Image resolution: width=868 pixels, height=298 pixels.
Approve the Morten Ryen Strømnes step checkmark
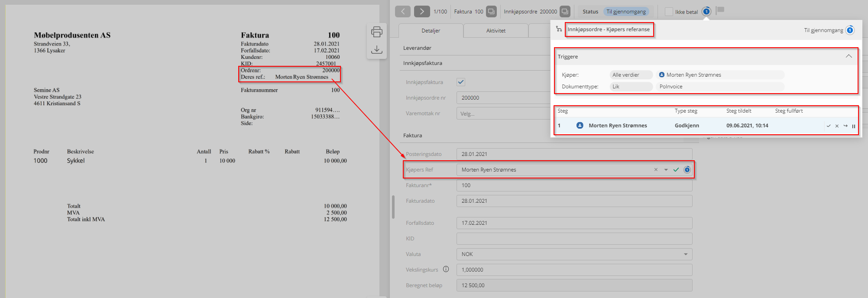(x=829, y=126)
